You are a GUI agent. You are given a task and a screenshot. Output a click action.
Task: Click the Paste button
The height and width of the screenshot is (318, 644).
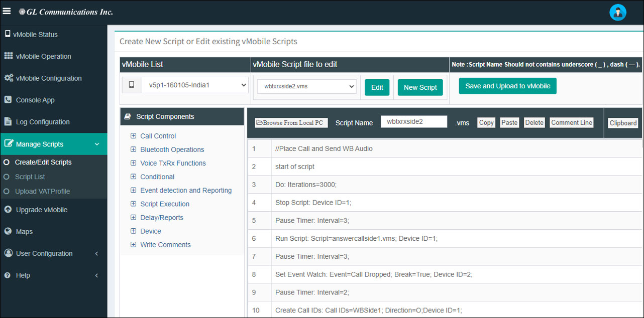[x=509, y=122]
